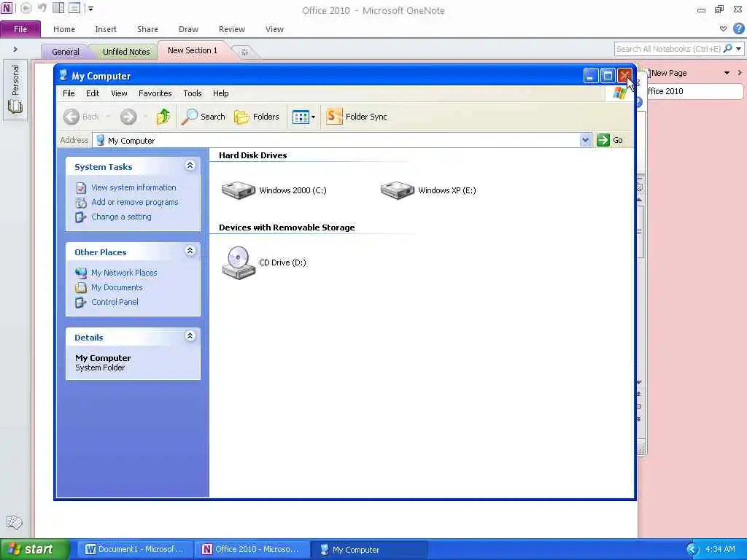Select the New Section 1 tab
The width and height of the screenshot is (747, 560).
point(193,50)
